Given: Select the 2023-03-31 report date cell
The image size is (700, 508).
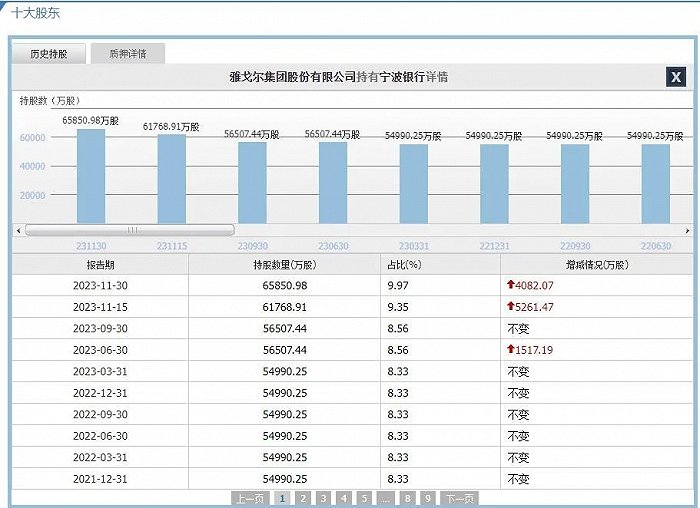Looking at the screenshot, I should coord(100,371).
